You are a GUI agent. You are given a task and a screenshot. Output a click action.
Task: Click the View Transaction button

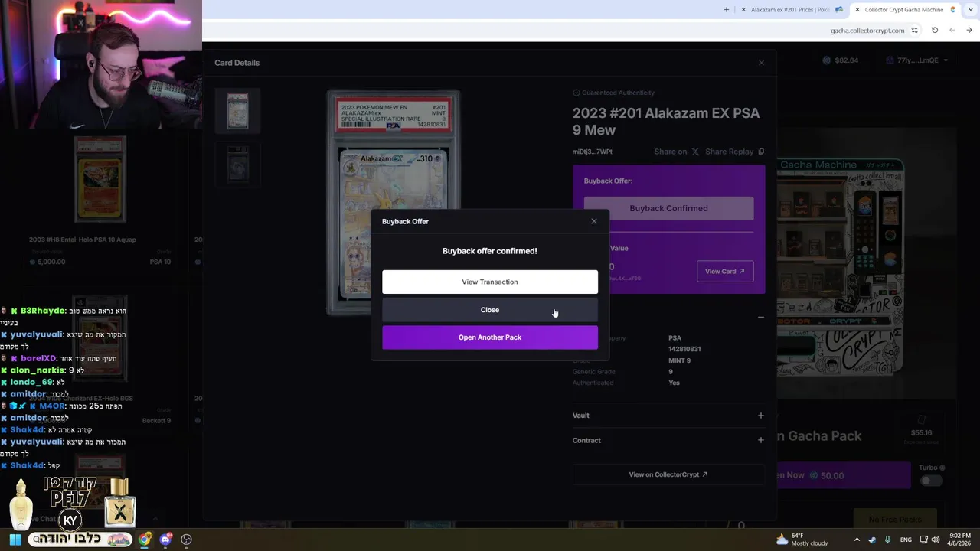click(490, 282)
